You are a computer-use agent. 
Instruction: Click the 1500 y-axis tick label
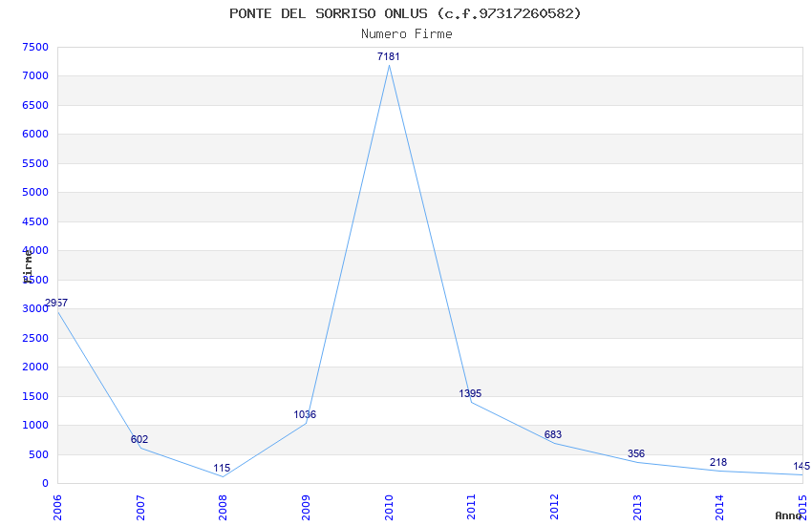coord(35,396)
